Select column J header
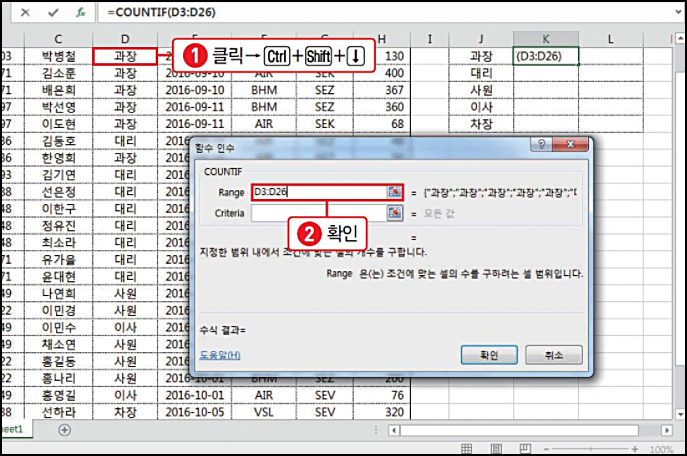 pyautogui.click(x=481, y=39)
